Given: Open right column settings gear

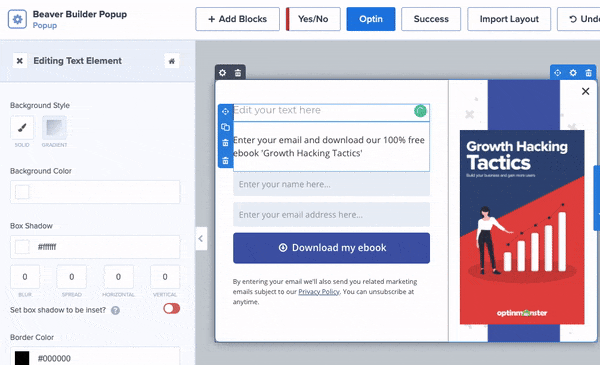Looking at the screenshot, I should pyautogui.click(x=573, y=73).
